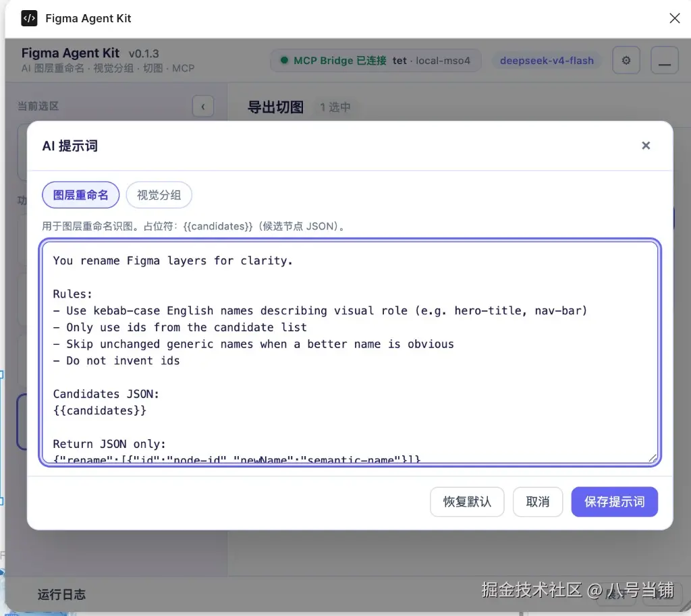Minimize the plugin panel with the dash button

click(x=664, y=60)
